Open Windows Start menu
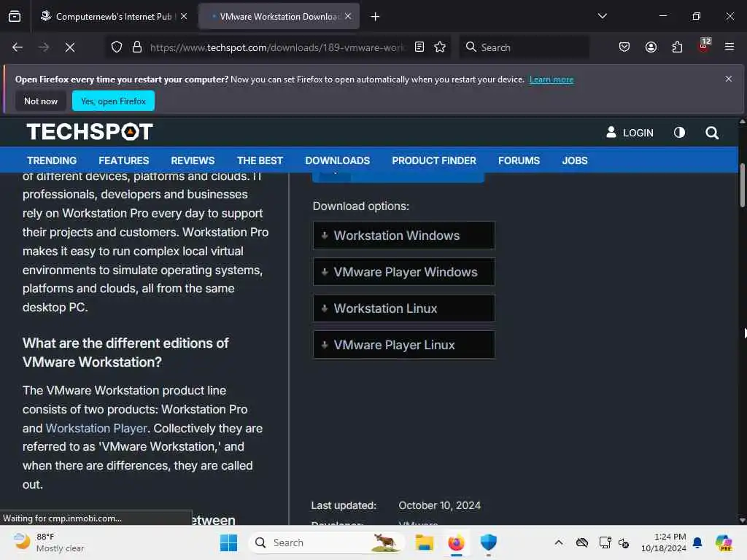747x560 pixels. pyautogui.click(x=228, y=542)
